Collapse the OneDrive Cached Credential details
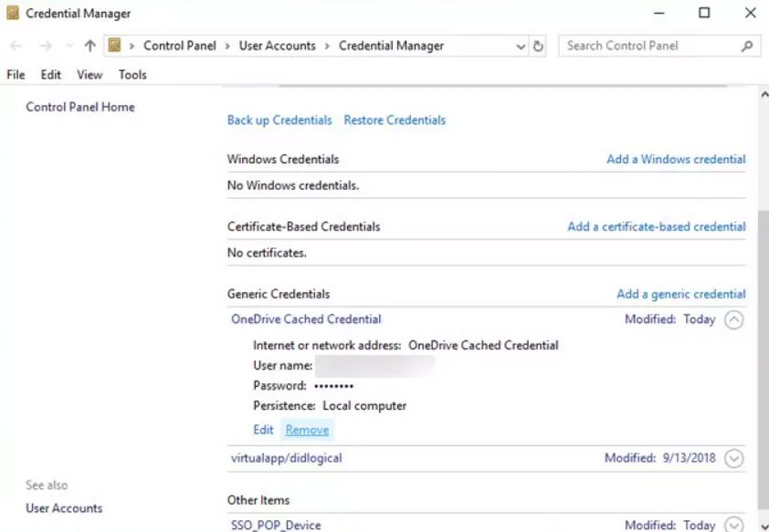The width and height of the screenshot is (769, 532). tap(733, 320)
